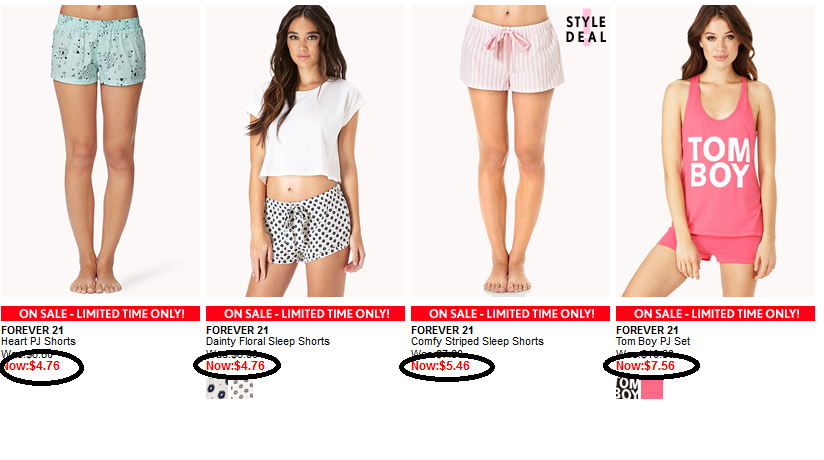Screen dimensions: 824x460
Task: Select the large floral pattern swatch
Action: pos(217,389)
